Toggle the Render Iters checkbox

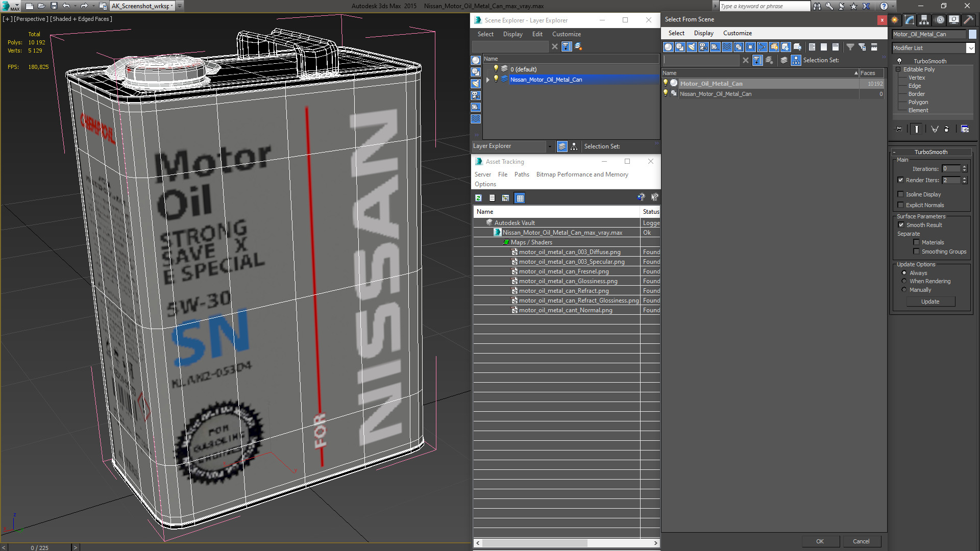point(901,180)
